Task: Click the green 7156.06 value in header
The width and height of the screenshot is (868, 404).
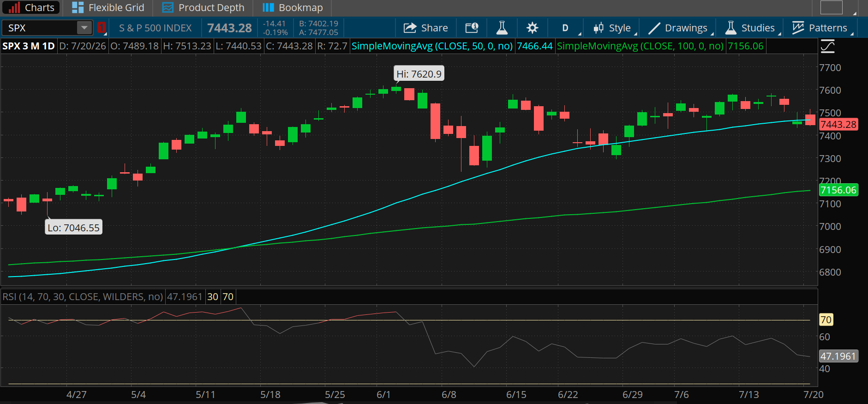Action: (745, 46)
